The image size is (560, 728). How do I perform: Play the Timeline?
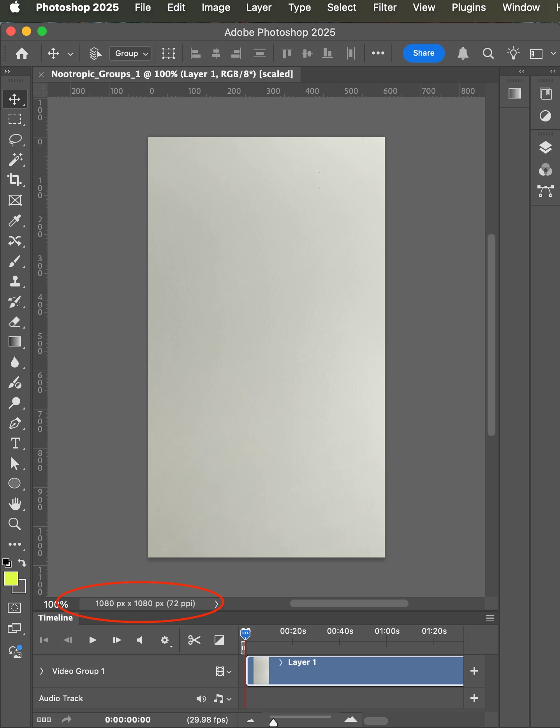(93, 640)
